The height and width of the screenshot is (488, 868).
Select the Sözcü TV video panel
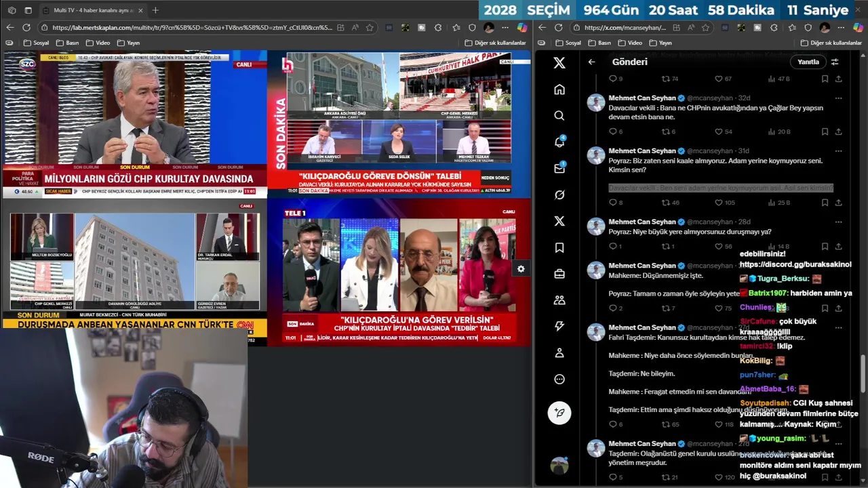(x=134, y=124)
